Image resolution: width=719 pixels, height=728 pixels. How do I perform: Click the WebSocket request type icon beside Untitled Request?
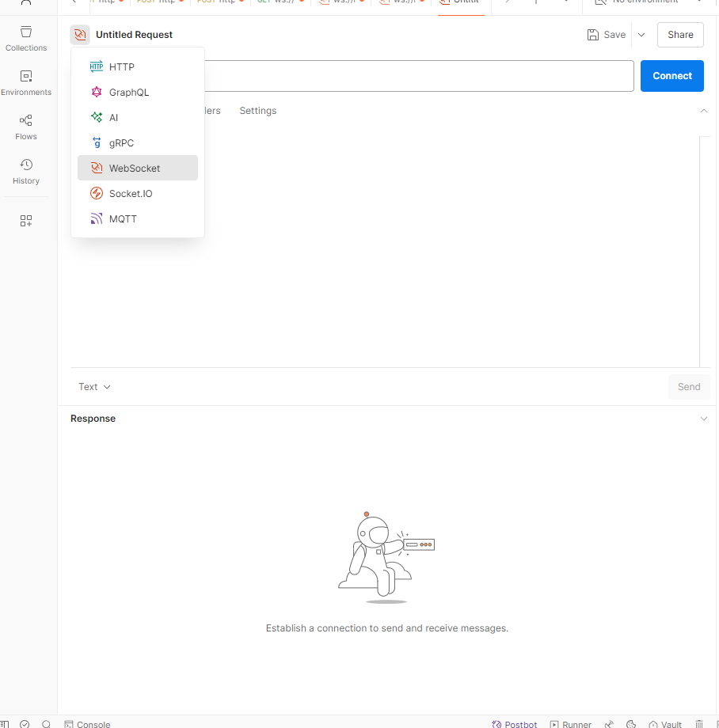click(x=80, y=35)
